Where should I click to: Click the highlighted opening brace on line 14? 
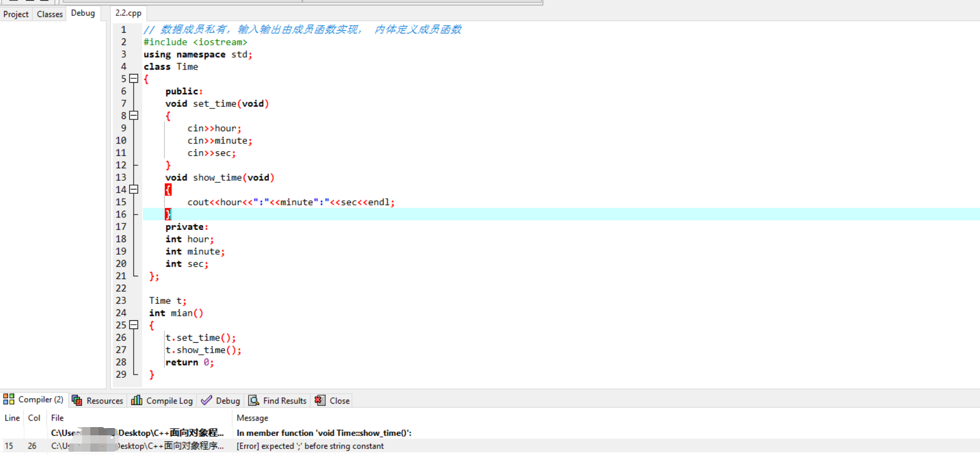(x=168, y=189)
